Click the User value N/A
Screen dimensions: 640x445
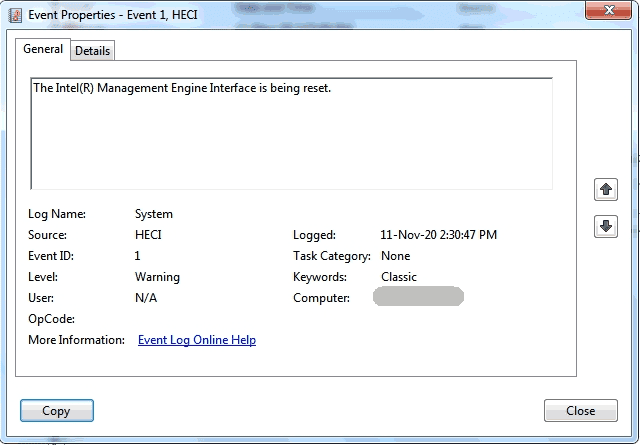tap(146, 298)
